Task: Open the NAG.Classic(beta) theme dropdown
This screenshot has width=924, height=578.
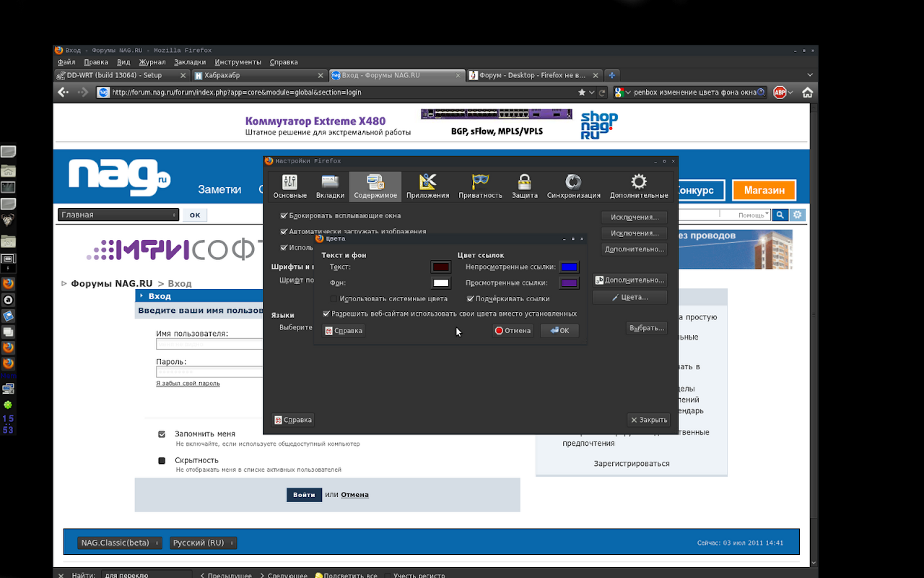Action: coord(119,543)
